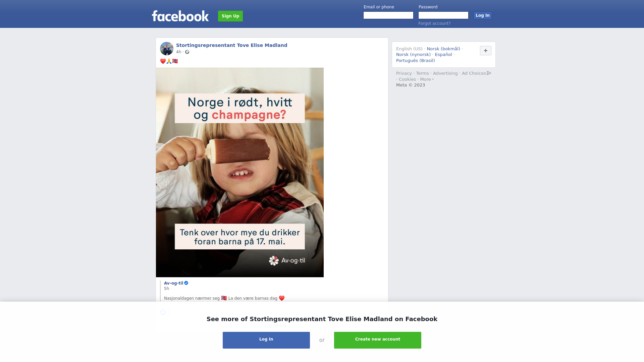Expand the More footer dropdown
This screenshot has height=362, width=644.
point(427,79)
